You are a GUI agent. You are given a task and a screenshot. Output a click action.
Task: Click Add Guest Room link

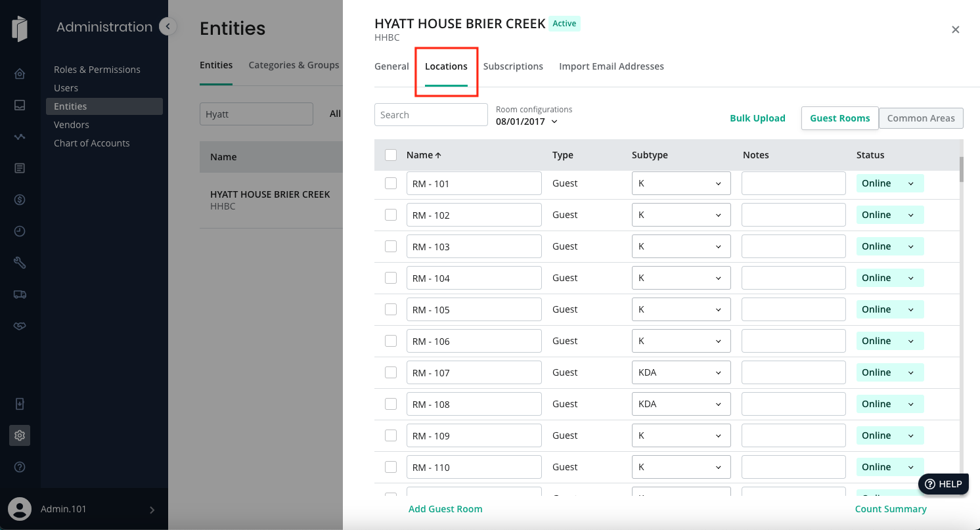(445, 509)
